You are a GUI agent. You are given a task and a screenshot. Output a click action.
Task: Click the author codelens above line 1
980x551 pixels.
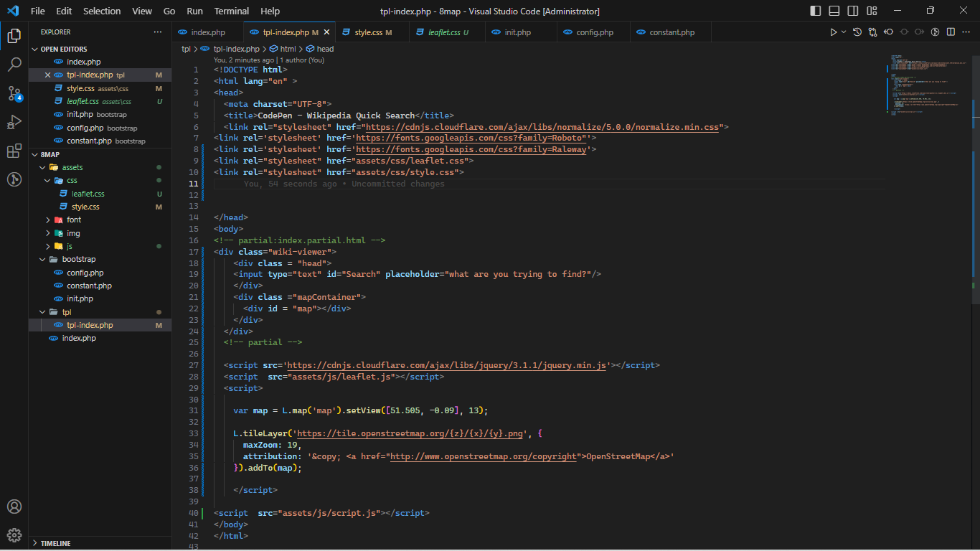pos(269,60)
